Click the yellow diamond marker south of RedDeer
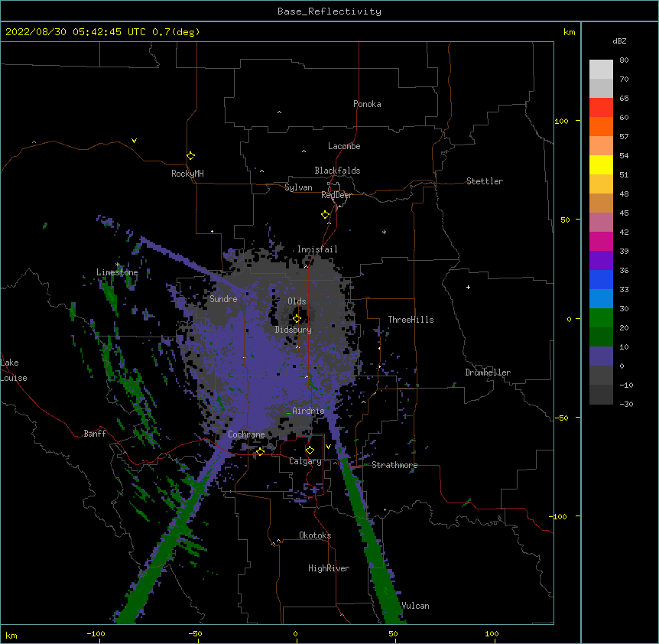Image resolution: width=659 pixels, height=644 pixels. pos(326,215)
